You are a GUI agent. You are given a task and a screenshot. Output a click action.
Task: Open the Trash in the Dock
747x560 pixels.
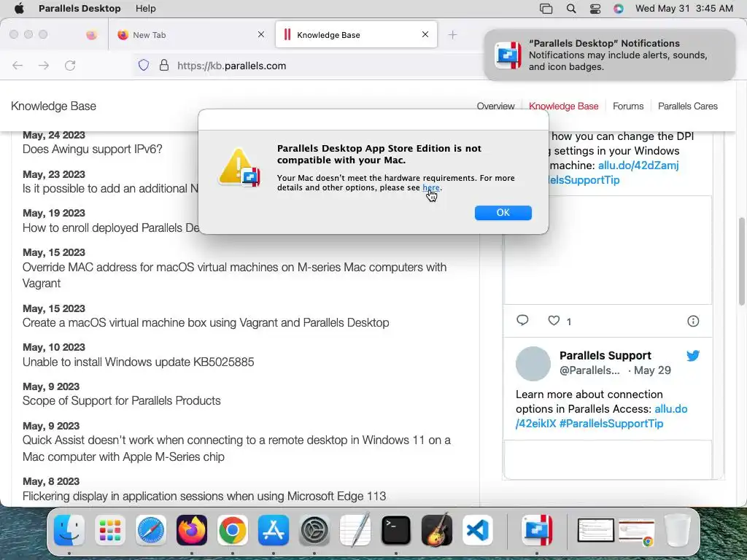tap(677, 530)
